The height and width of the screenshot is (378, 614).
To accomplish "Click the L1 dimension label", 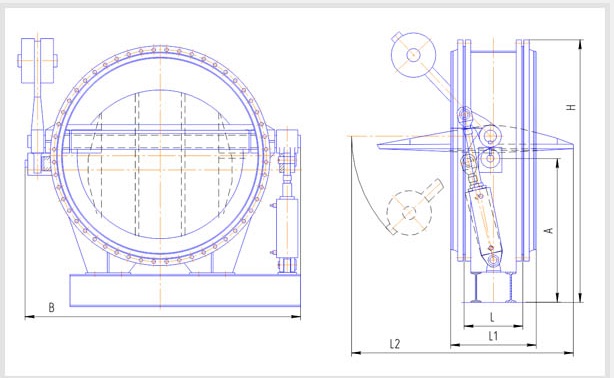I will click(x=493, y=336).
